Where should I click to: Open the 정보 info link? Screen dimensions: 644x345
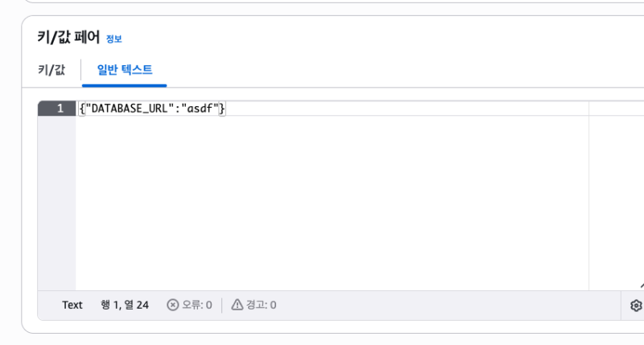coord(114,39)
